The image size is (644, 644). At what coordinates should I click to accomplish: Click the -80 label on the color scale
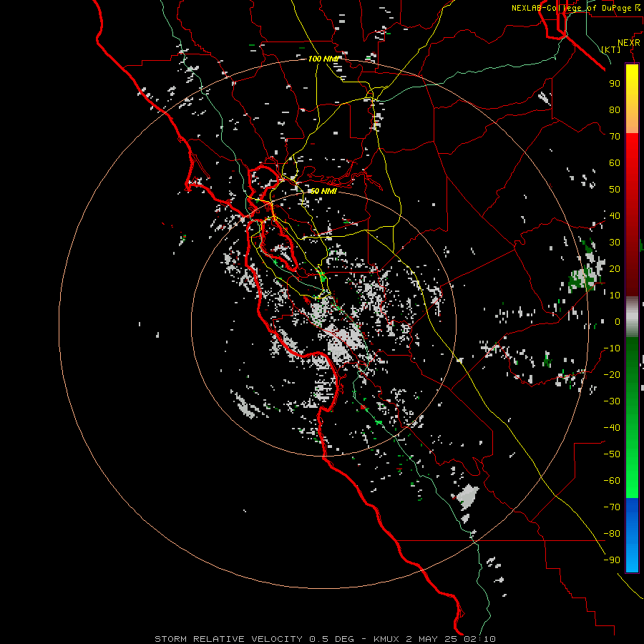pyautogui.click(x=612, y=534)
